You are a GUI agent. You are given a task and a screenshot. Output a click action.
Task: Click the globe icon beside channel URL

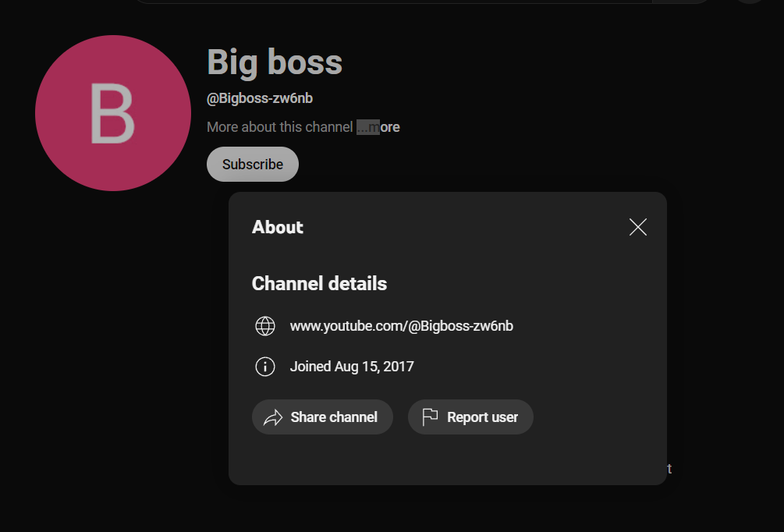(x=265, y=326)
